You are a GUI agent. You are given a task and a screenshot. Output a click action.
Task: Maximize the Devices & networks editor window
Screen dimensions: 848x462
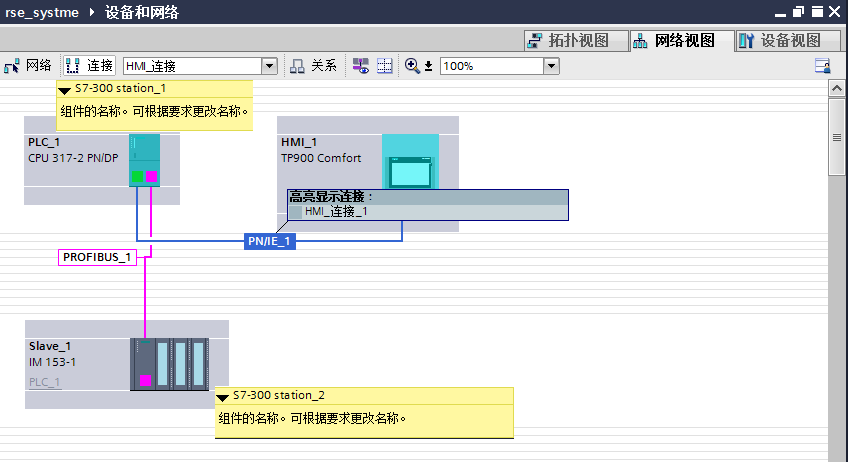pyautogui.click(x=818, y=12)
